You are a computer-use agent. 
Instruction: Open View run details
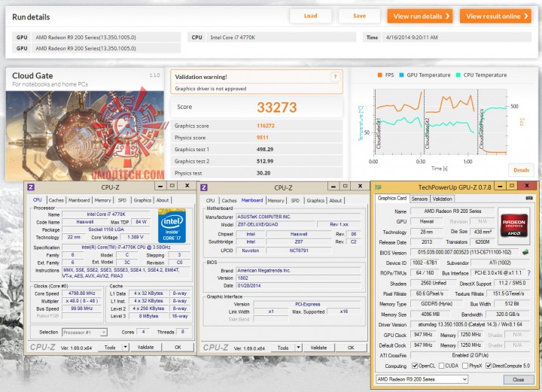419,17
